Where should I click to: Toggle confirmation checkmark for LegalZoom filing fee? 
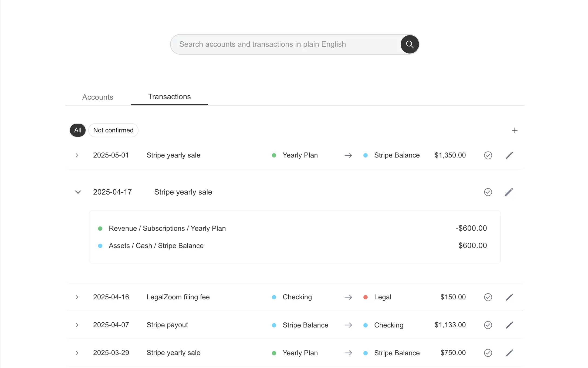point(488,297)
